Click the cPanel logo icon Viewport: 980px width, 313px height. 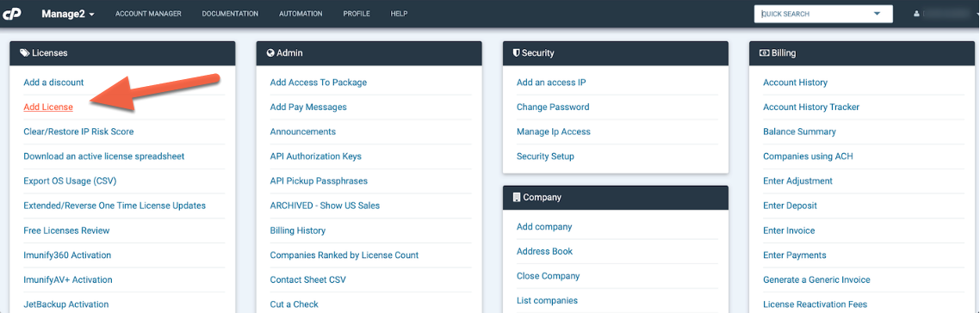click(x=13, y=13)
